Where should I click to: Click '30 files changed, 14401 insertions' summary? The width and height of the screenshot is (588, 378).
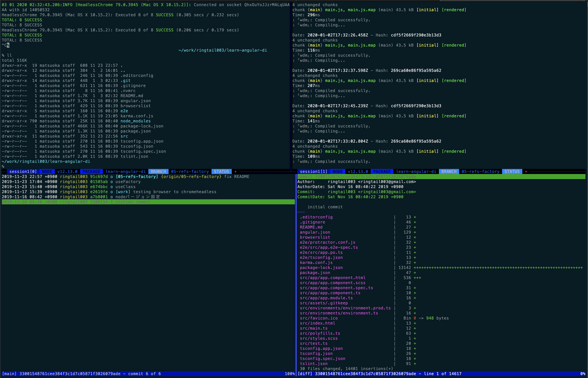click(x=346, y=369)
